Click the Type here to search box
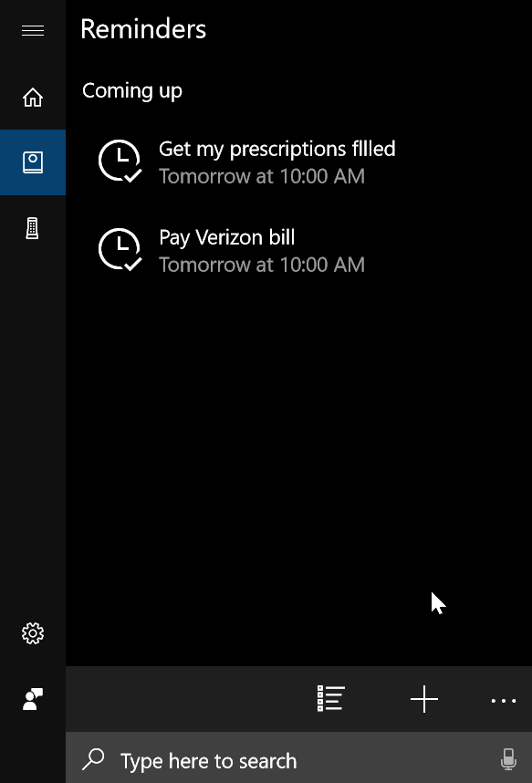Image resolution: width=532 pixels, height=783 pixels. [x=298, y=760]
